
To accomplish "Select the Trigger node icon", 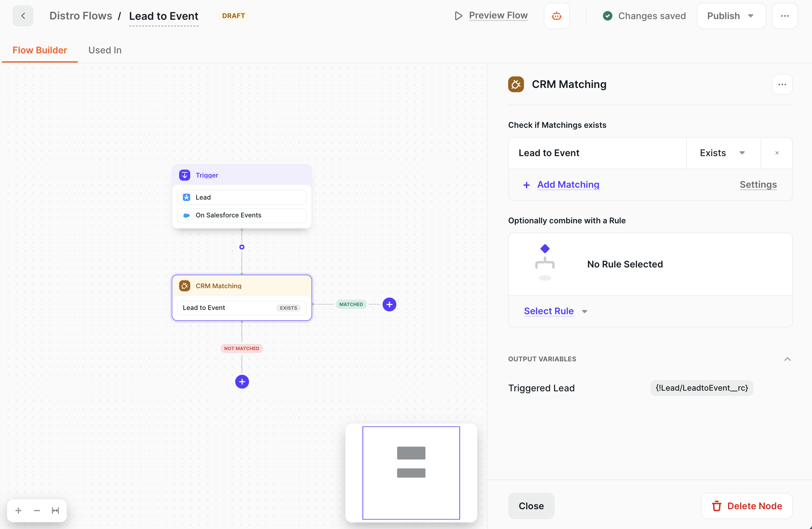I will [x=185, y=175].
